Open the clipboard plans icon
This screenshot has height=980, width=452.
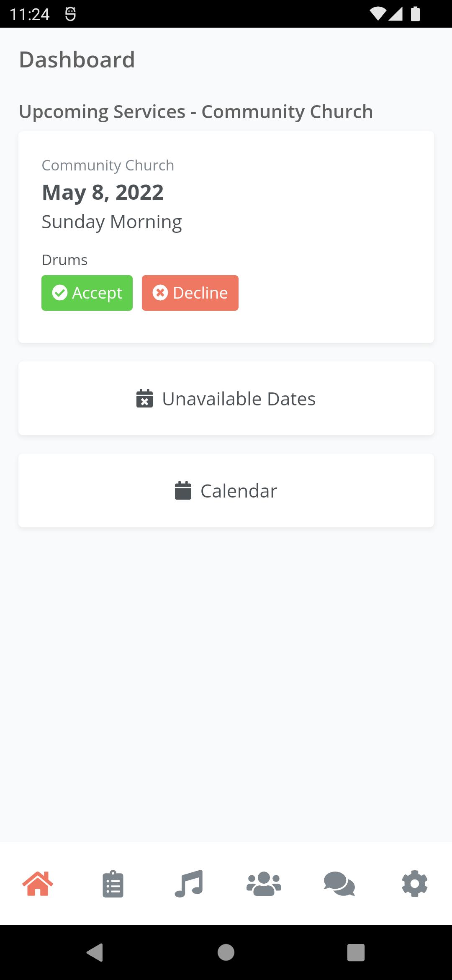tap(113, 884)
